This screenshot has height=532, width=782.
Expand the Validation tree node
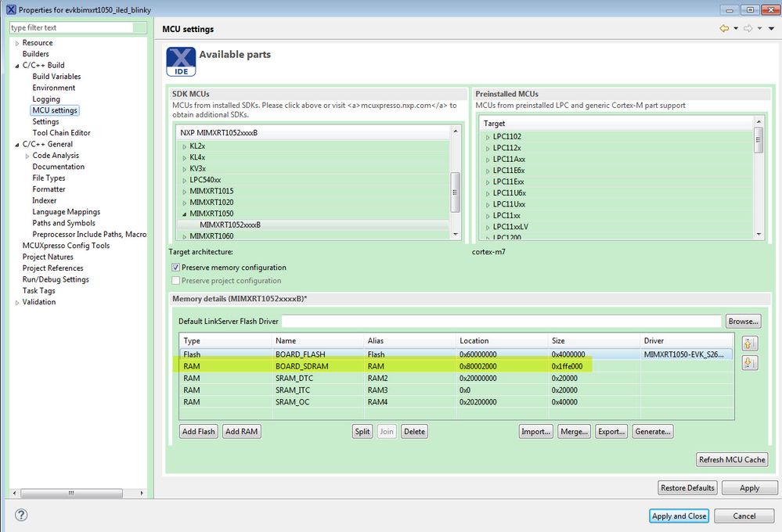[x=17, y=303]
